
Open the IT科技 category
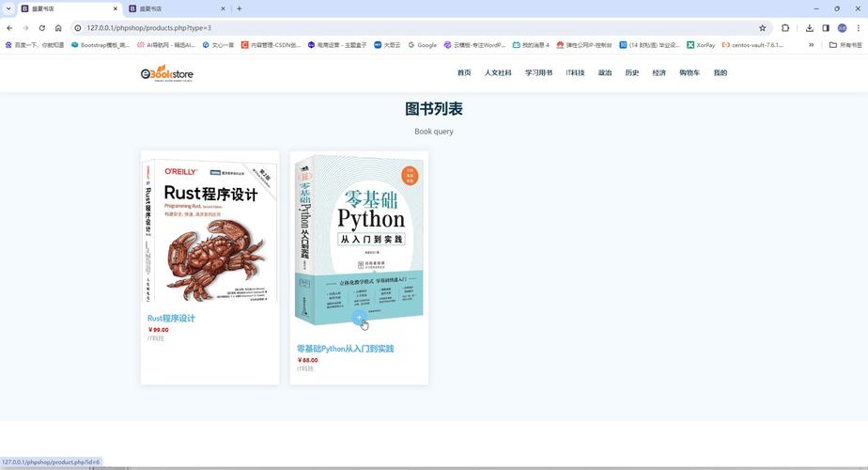(575, 72)
